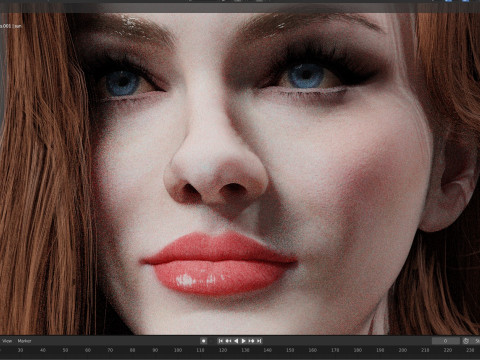This screenshot has height=360, width=480.
Task: Open the timeline Marker menu
Action: (24, 341)
